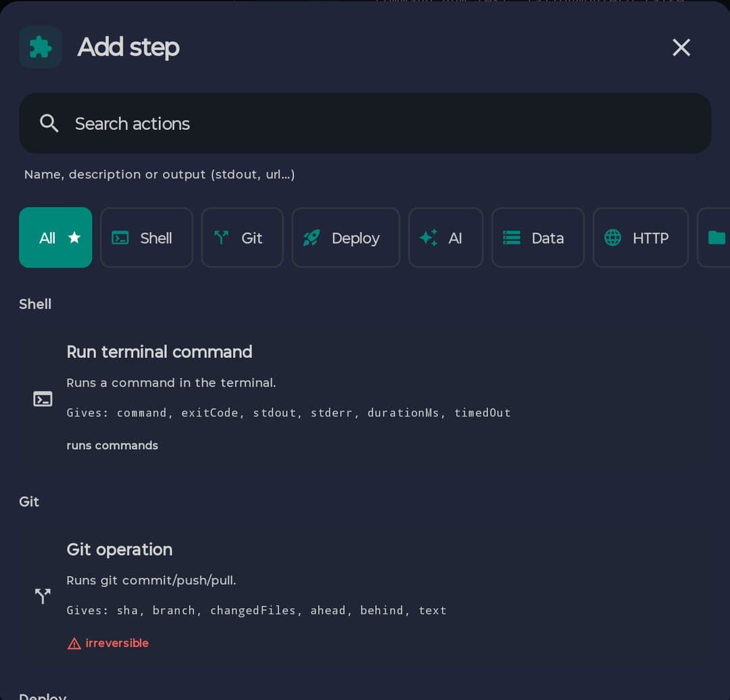Click the Add step dialog title
The height and width of the screenshot is (700, 730).
pos(128,47)
